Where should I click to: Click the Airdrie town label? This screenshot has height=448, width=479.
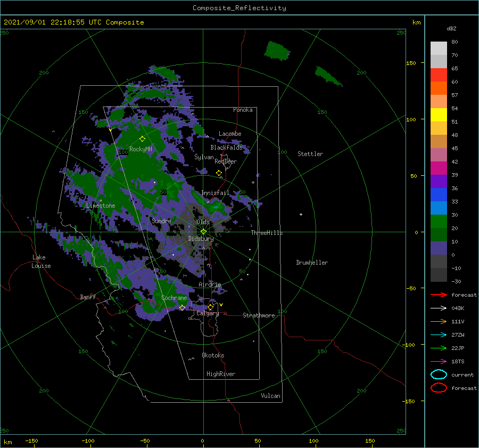click(210, 284)
